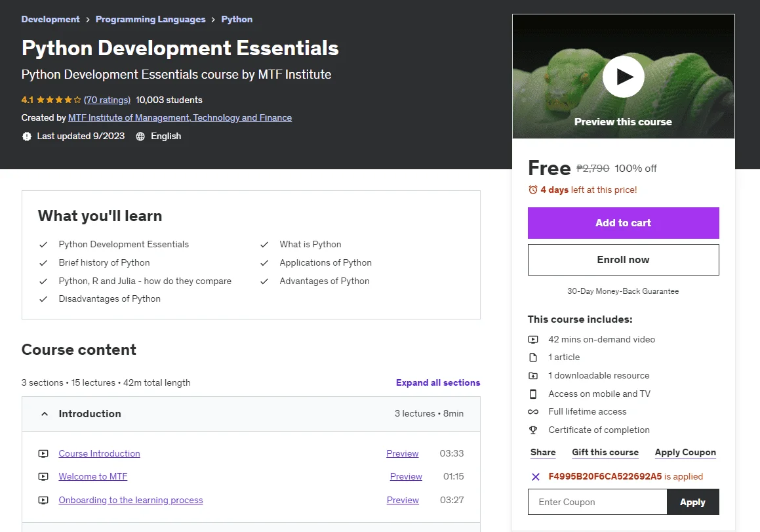
Task: Click the video icon beside Onboarding to the learning process
Action: pos(43,500)
